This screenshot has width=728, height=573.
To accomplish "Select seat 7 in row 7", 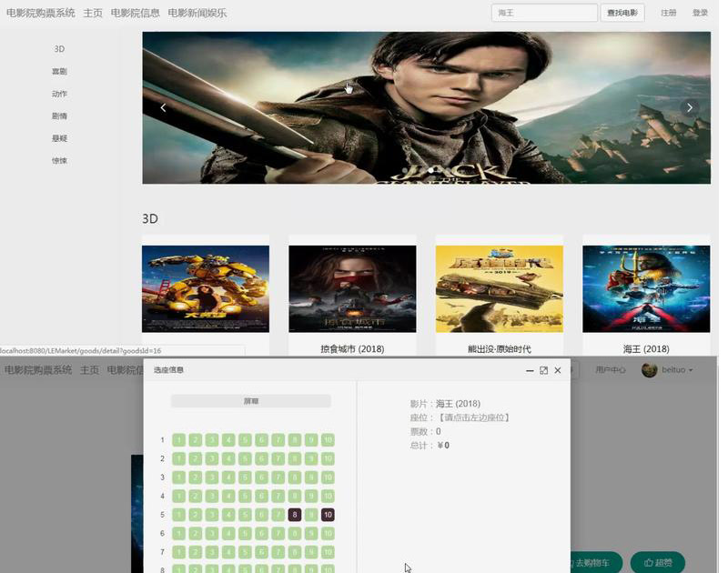I will tap(278, 552).
